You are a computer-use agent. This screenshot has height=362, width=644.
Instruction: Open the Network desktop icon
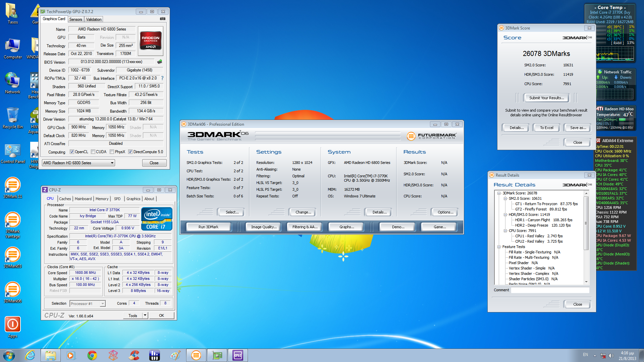(12, 83)
